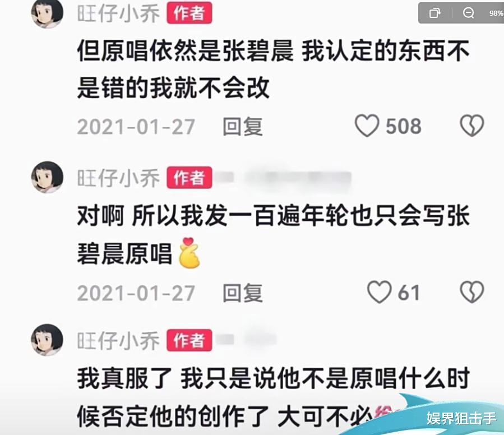
Task: Click the 98% zoom level indicator
Action: pos(496,13)
